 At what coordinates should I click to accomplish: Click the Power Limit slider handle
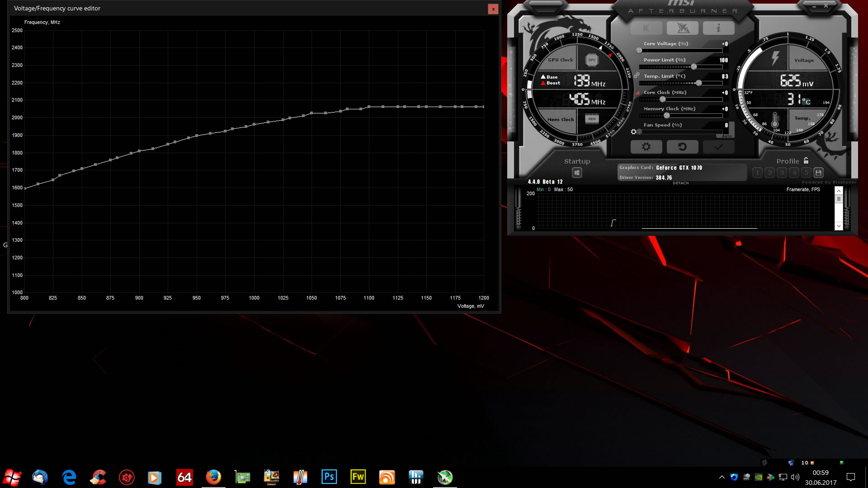click(x=693, y=67)
